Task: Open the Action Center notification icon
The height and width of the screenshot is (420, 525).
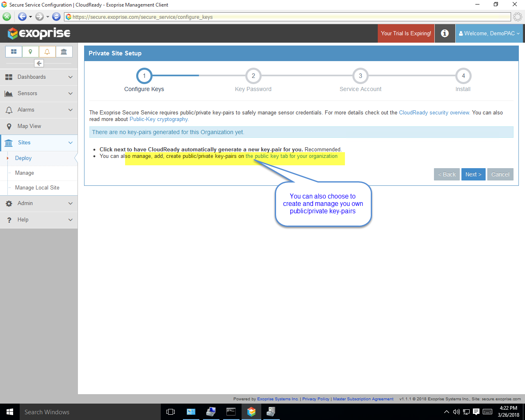Action: [x=476, y=412]
